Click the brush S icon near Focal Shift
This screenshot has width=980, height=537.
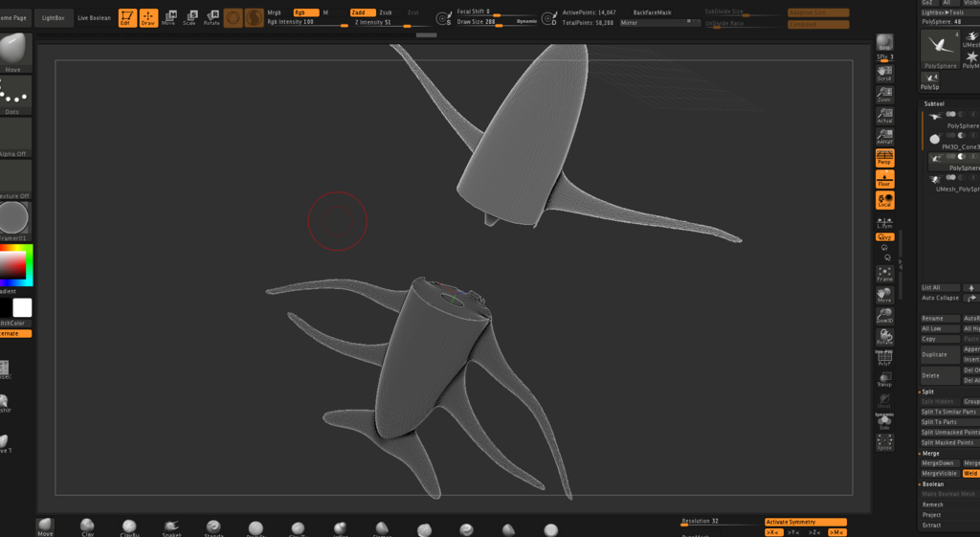pyautogui.click(x=444, y=19)
